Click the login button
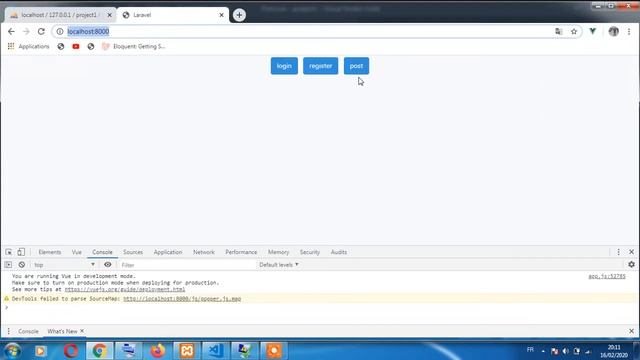Viewport: 640px width, 360px height. click(x=284, y=66)
